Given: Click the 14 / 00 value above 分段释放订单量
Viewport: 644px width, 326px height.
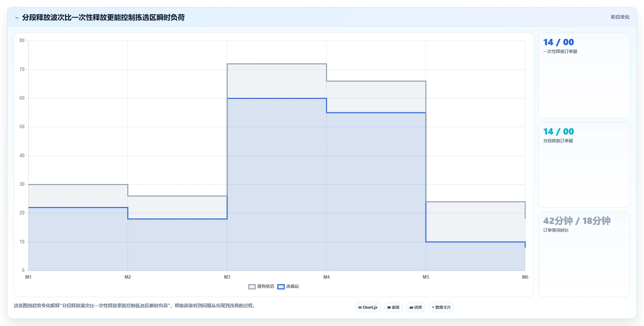Looking at the screenshot, I should click(x=558, y=131).
